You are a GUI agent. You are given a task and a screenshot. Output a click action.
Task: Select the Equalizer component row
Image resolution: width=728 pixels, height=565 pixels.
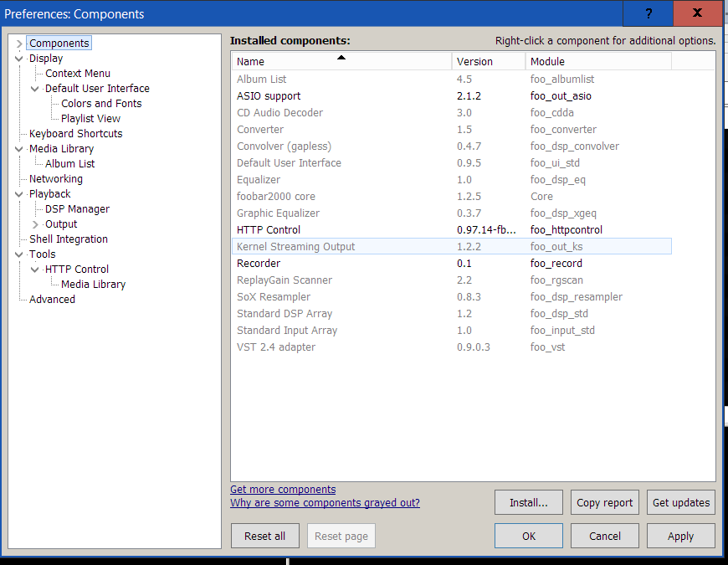[x=452, y=180]
